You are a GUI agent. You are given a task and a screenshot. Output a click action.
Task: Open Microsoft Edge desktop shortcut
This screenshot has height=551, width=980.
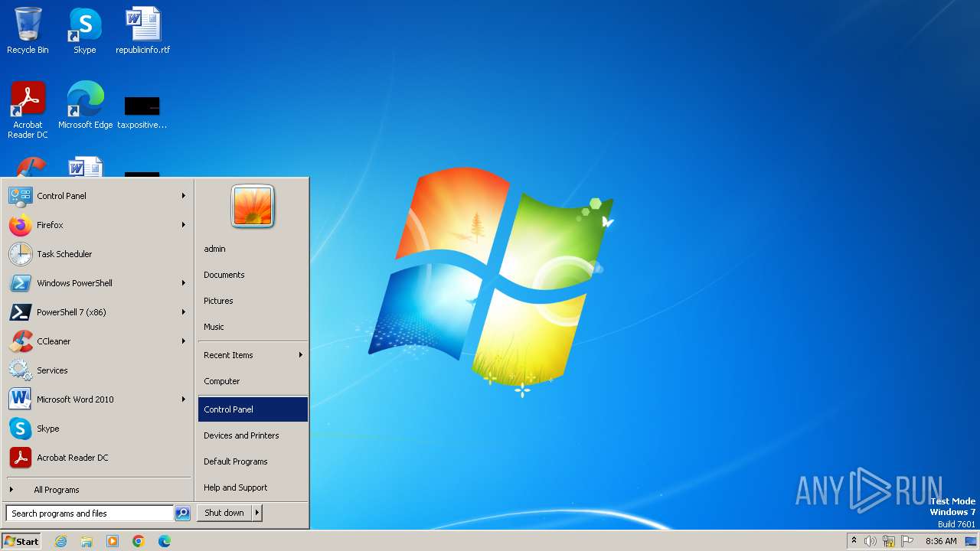(85, 105)
